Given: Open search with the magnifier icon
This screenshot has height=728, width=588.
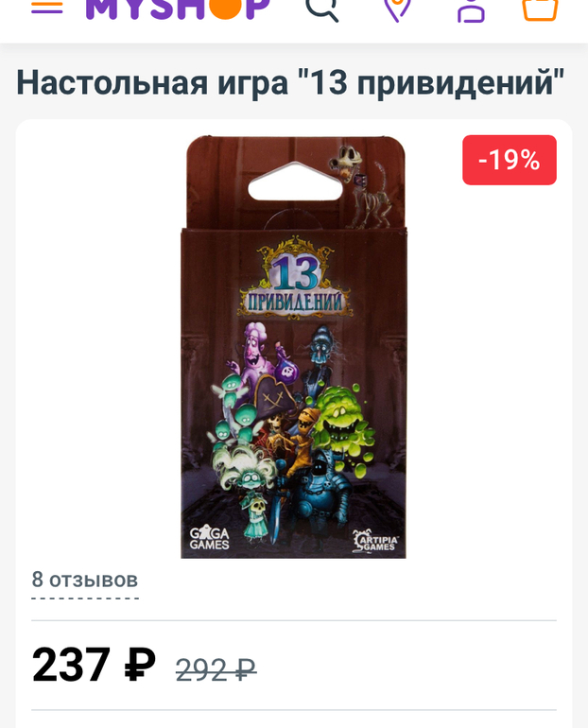Looking at the screenshot, I should pos(321,9).
